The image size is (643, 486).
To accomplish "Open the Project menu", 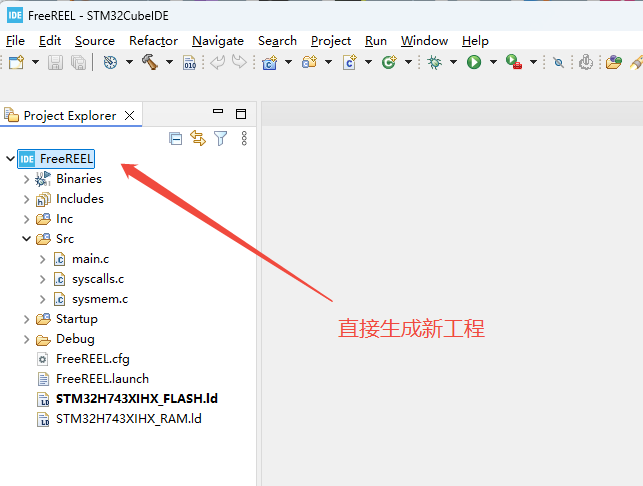I will point(331,41).
